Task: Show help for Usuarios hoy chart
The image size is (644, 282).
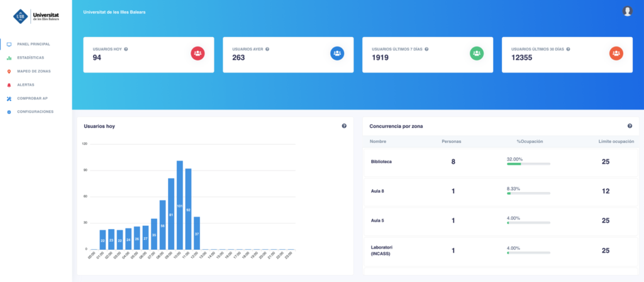Action: pos(344,126)
